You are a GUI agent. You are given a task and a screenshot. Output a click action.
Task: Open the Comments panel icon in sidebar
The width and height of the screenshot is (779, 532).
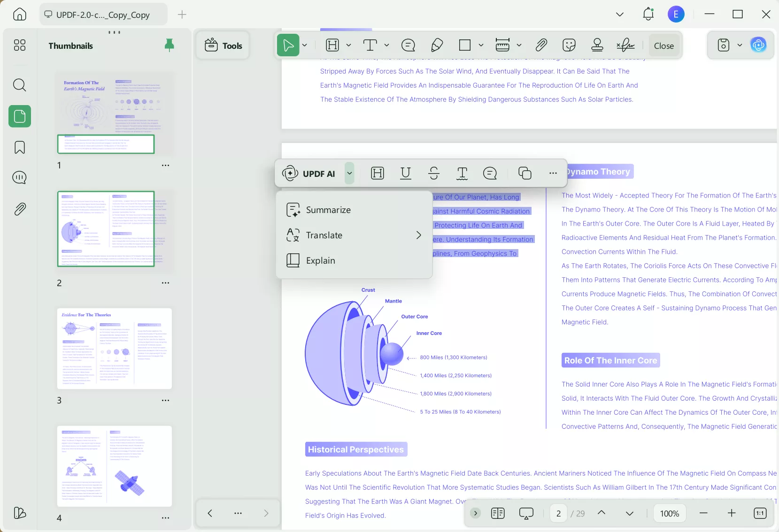tap(20, 178)
